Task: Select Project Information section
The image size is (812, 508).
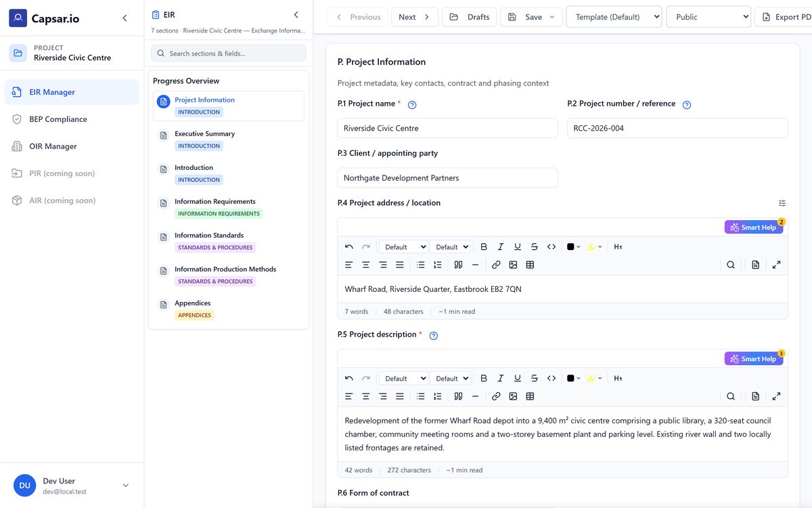Action: pos(229,106)
